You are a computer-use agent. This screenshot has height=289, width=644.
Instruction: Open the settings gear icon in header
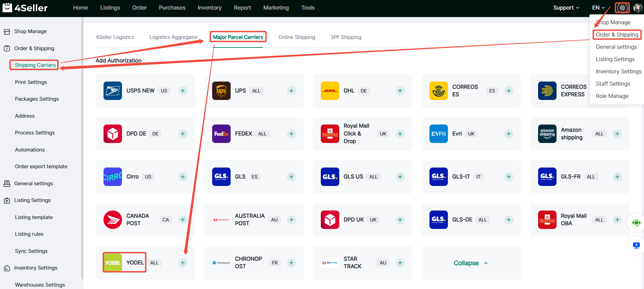point(622,8)
